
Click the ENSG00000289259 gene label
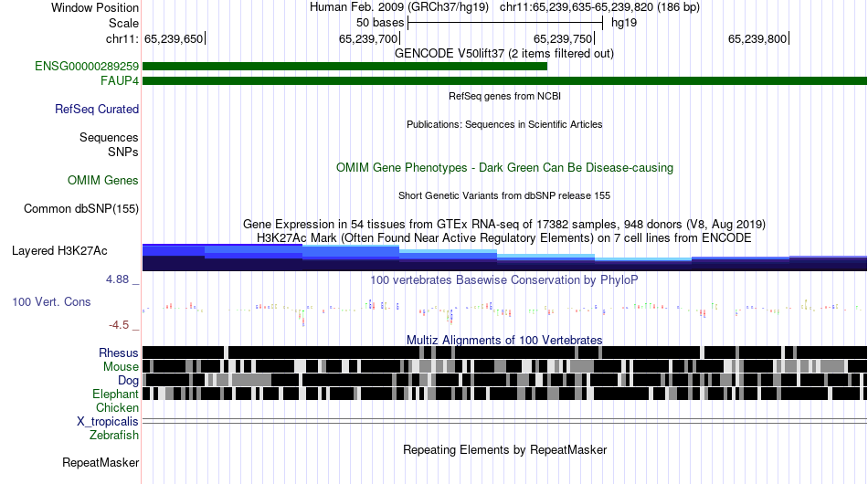[87, 67]
